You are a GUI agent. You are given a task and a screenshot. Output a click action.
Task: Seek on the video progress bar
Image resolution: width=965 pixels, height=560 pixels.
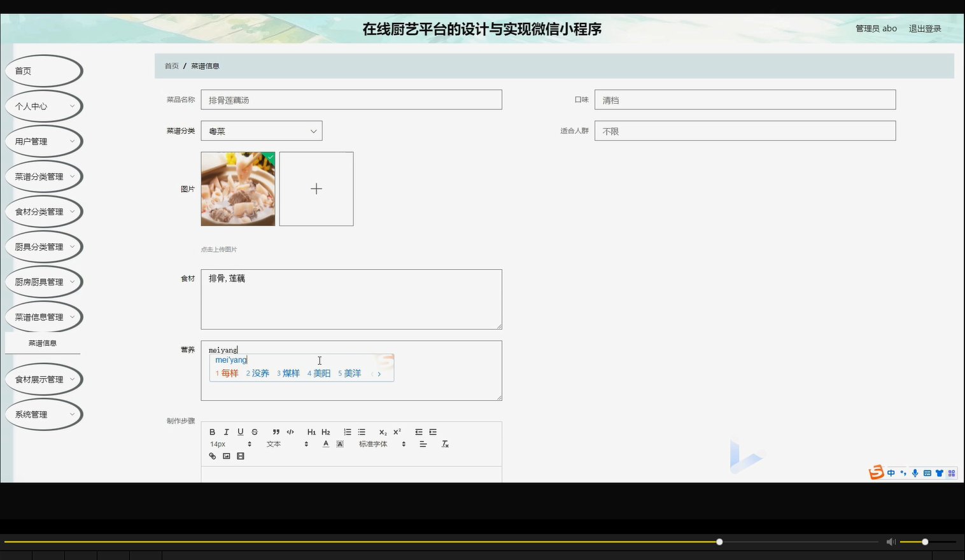pyautogui.click(x=441, y=542)
